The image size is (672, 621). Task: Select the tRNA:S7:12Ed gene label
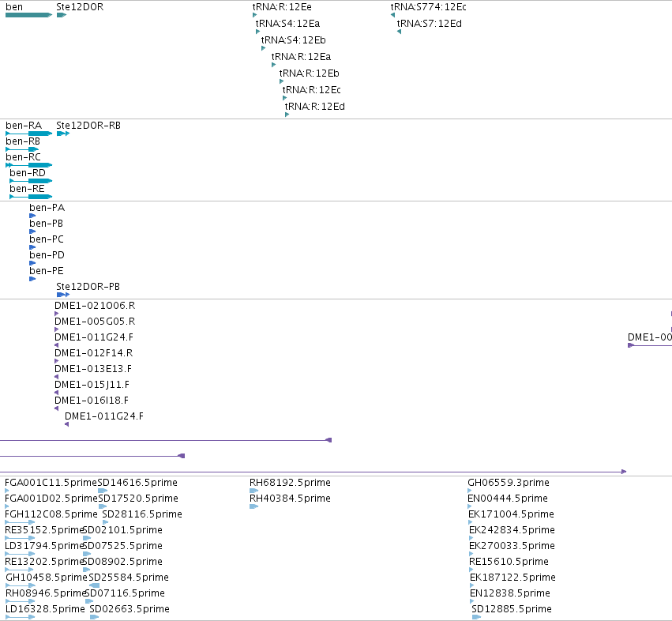[x=430, y=24]
